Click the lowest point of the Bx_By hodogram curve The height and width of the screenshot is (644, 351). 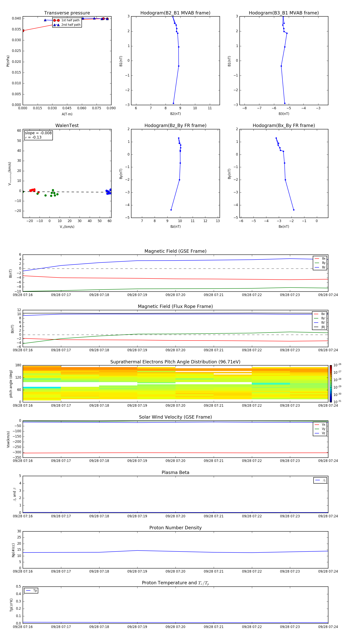(293, 210)
